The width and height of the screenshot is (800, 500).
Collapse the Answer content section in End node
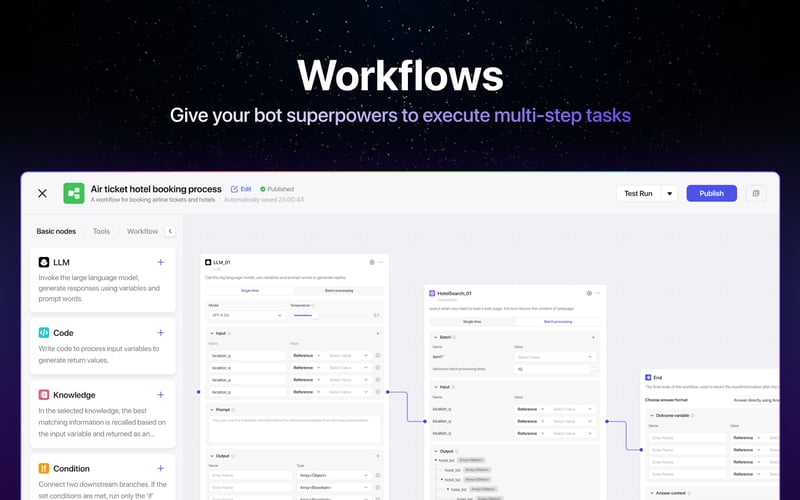click(652, 493)
